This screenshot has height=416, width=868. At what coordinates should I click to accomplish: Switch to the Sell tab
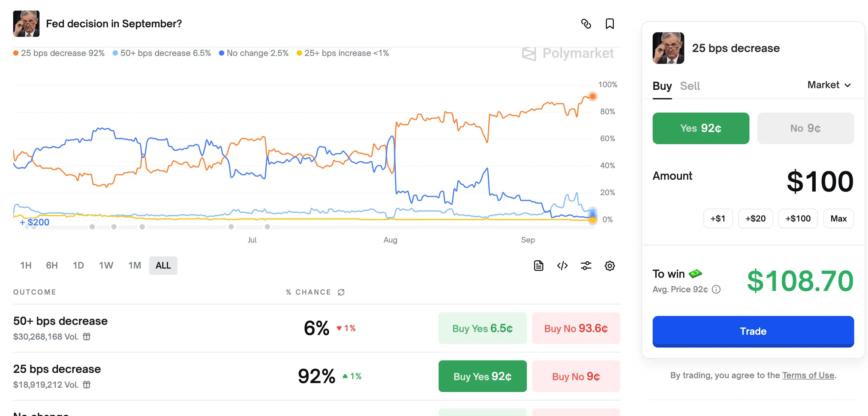click(x=690, y=86)
